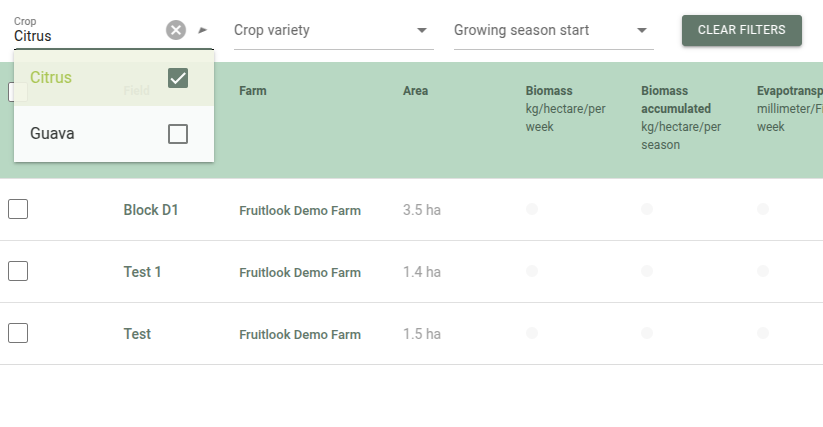Screen dimensions: 823x427
Task: Uncheck the Citrus option checkbox
Action: tap(178, 78)
